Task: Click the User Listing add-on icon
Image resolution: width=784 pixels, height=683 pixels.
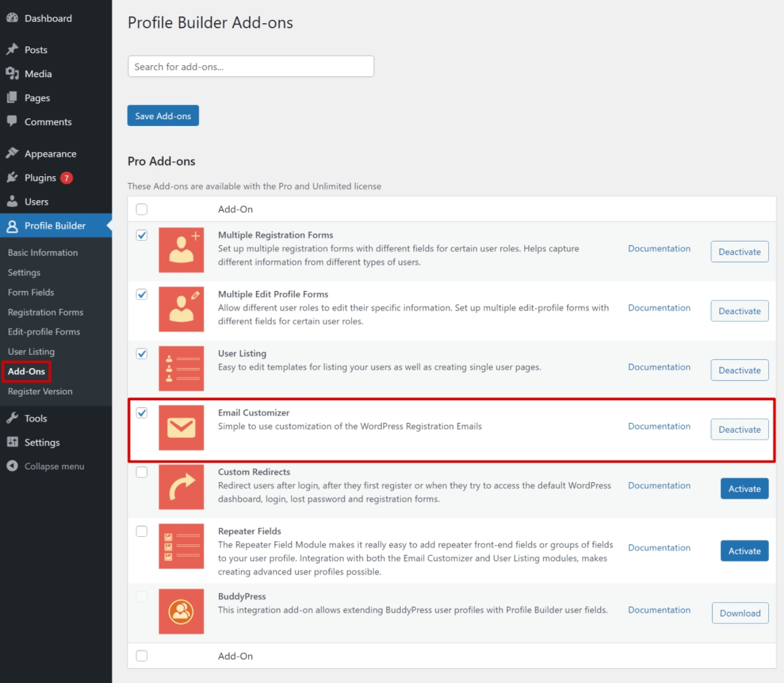Action: [x=181, y=368]
